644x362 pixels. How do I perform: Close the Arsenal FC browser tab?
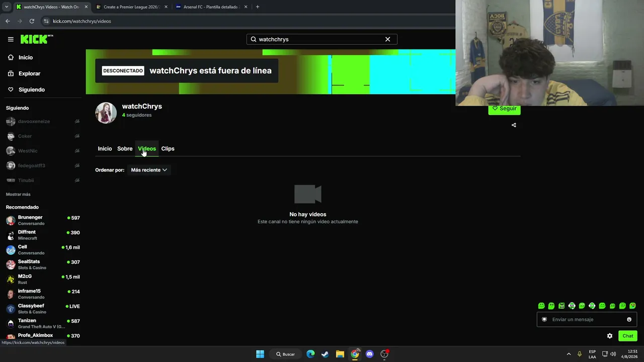pyautogui.click(x=246, y=7)
